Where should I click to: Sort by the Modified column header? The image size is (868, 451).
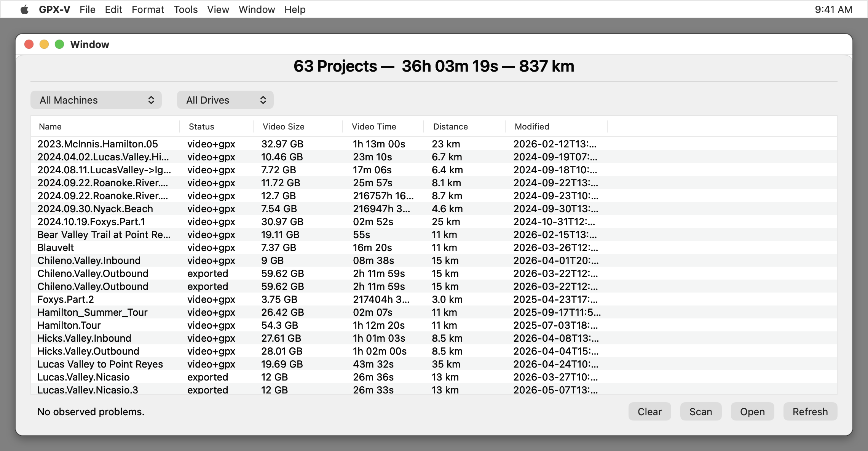(x=556, y=126)
